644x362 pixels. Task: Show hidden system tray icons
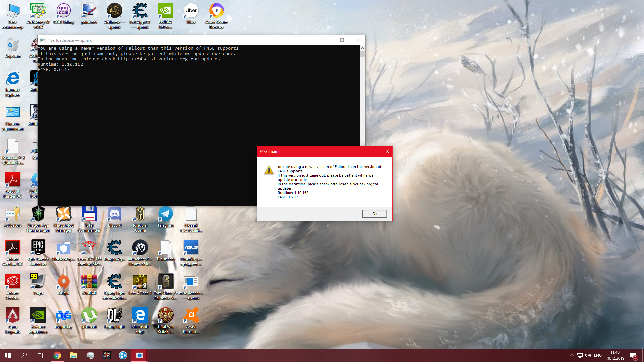(x=572, y=355)
